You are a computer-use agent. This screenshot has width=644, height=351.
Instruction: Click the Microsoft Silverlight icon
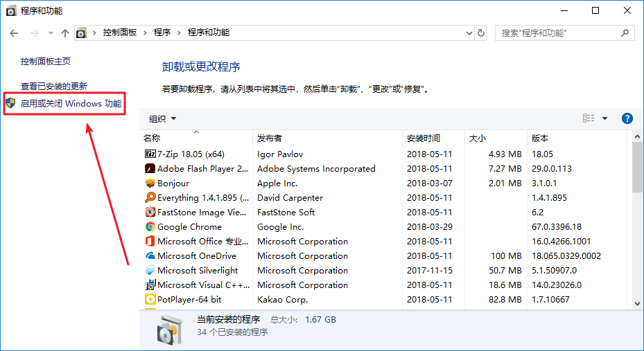[150, 270]
